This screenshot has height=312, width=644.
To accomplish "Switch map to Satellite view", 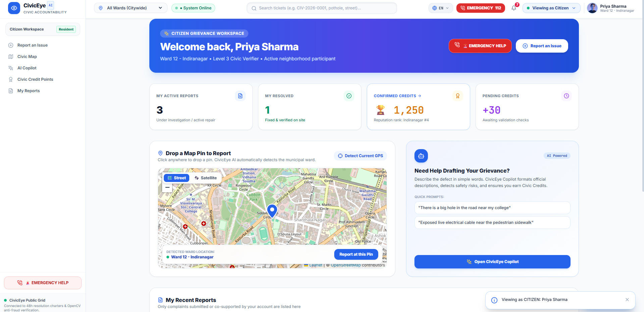I will point(206,178).
